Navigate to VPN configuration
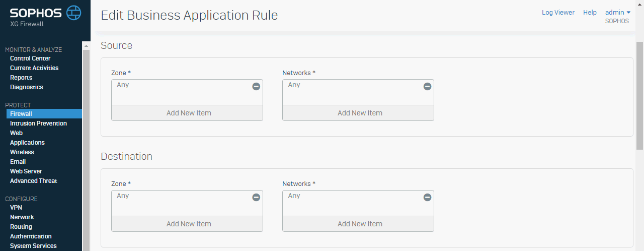The width and height of the screenshot is (644, 251). [16, 208]
